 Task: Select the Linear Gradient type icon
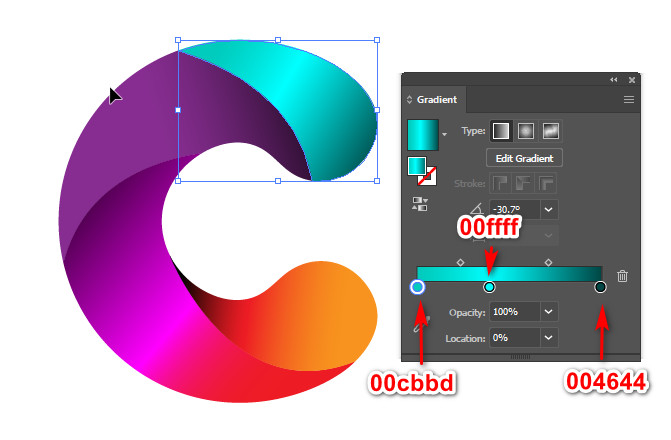tap(501, 131)
